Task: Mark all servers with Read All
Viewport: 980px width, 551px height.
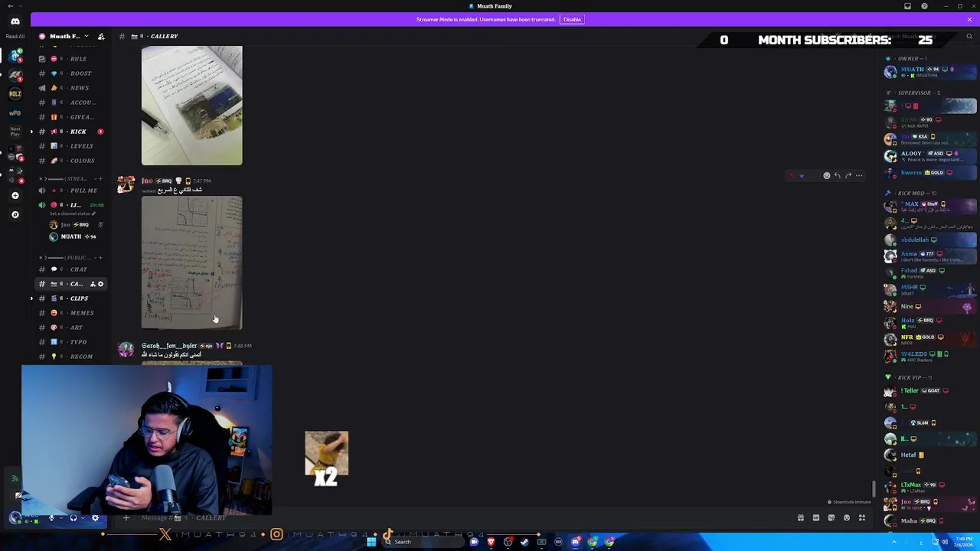Action: tap(15, 36)
